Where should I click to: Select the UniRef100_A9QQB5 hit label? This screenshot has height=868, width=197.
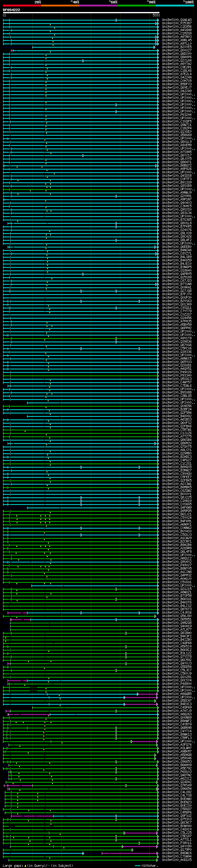click(176, 694)
